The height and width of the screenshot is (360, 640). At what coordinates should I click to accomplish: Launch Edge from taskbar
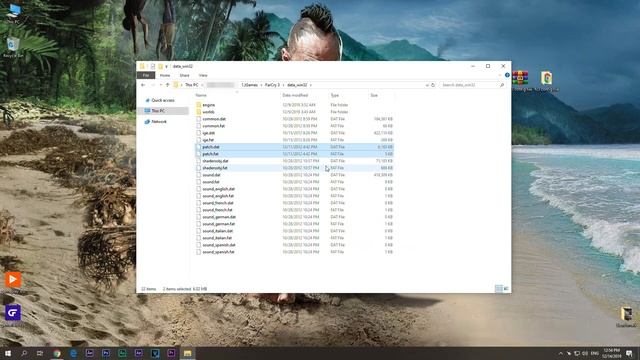(x=73, y=353)
